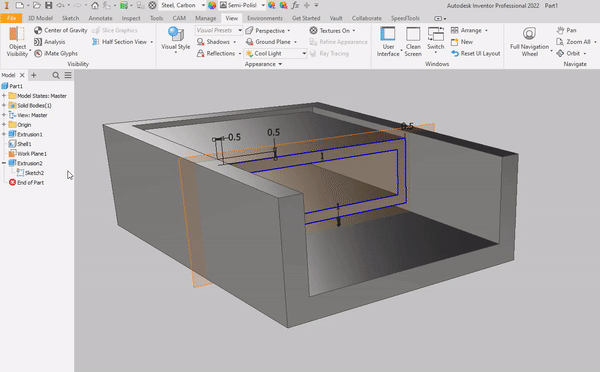Image resolution: width=600 pixels, height=372 pixels.
Task: Select the Orbit tool
Action: click(568, 53)
